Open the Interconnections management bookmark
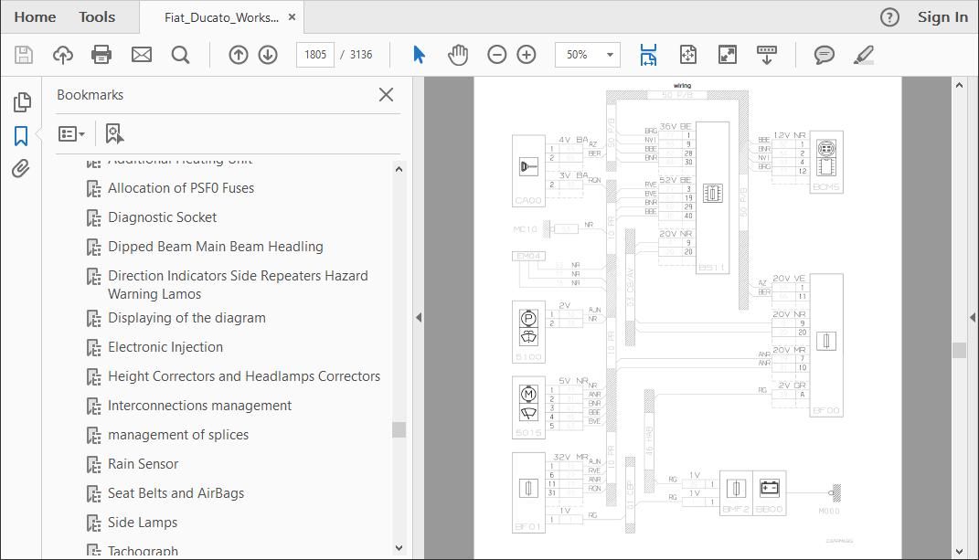The height and width of the screenshot is (560, 979). point(200,406)
